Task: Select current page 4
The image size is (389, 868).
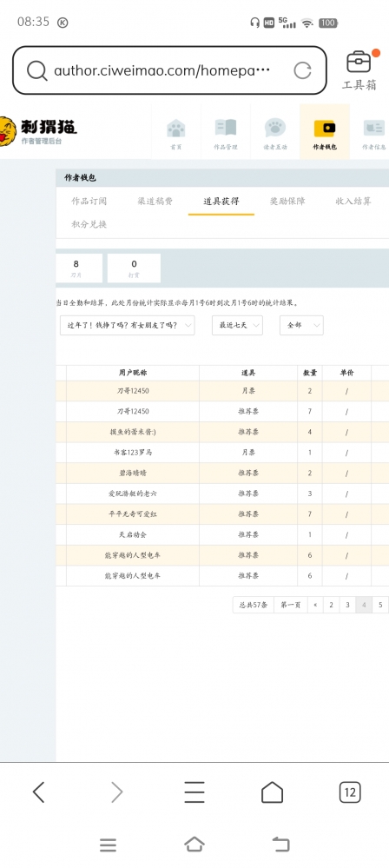Action: (x=364, y=605)
